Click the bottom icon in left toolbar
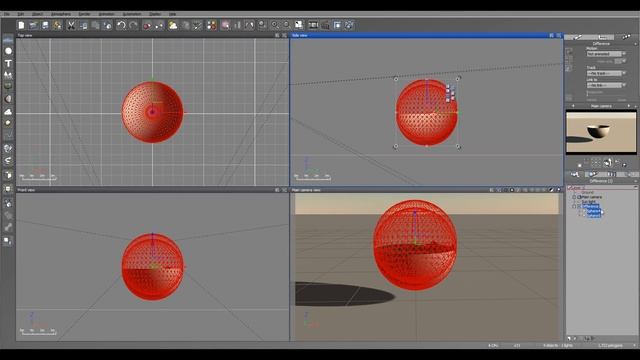The height and width of the screenshot is (360, 640). (x=8, y=240)
